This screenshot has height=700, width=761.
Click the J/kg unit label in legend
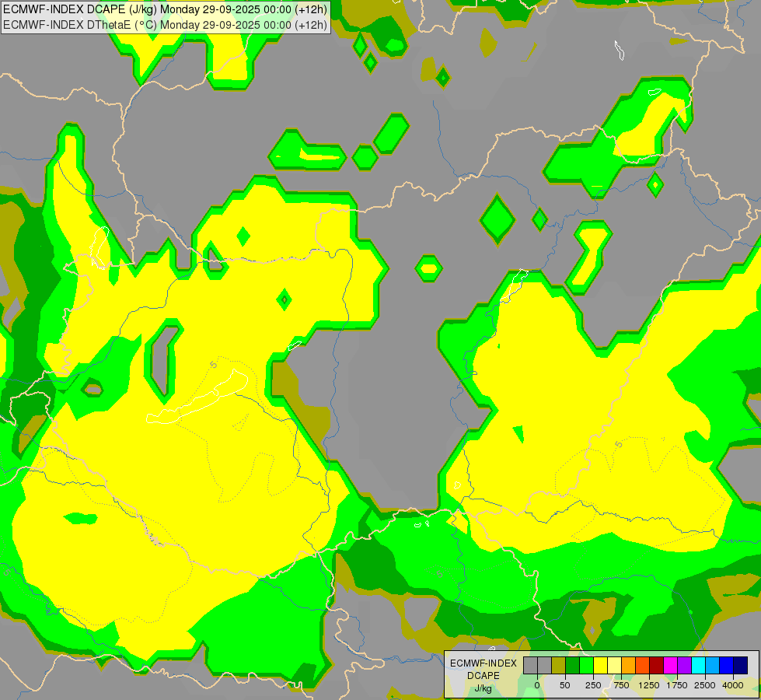pos(483,688)
